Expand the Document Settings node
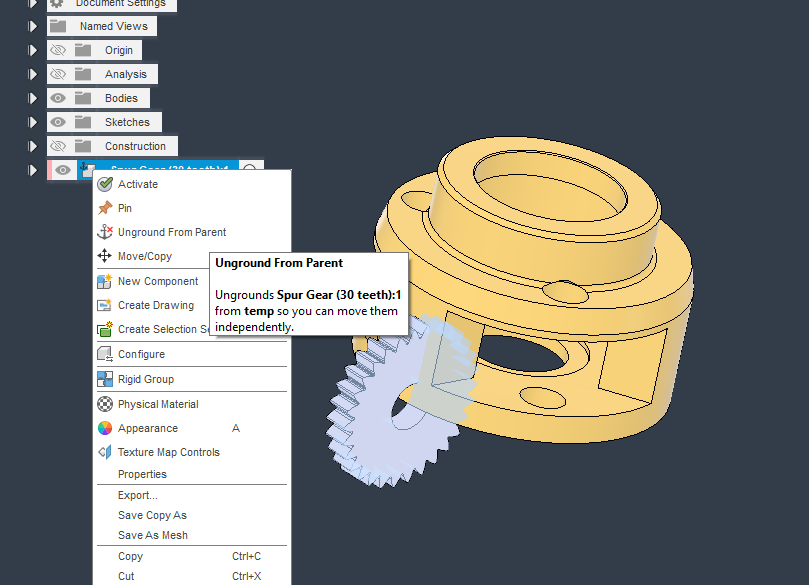 33,4
